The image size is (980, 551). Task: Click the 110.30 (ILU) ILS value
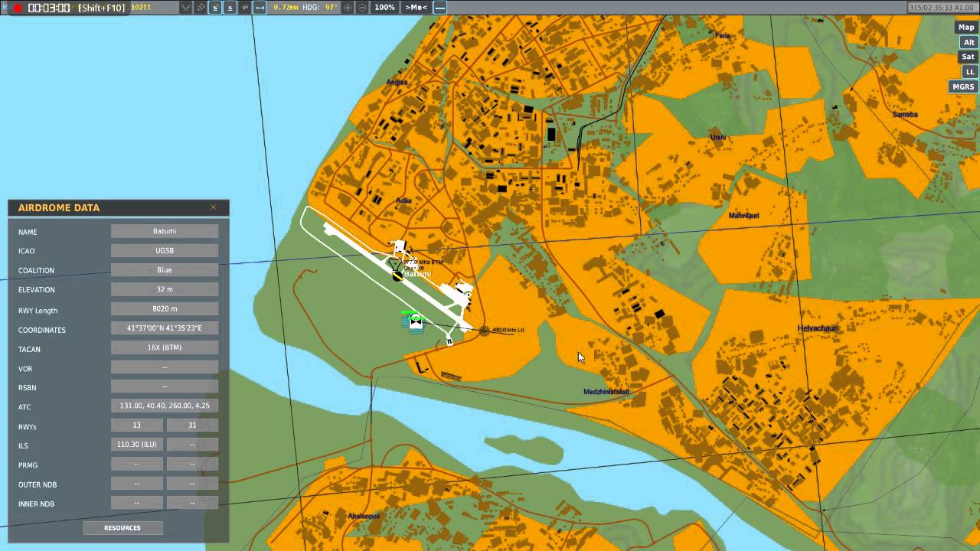(137, 444)
